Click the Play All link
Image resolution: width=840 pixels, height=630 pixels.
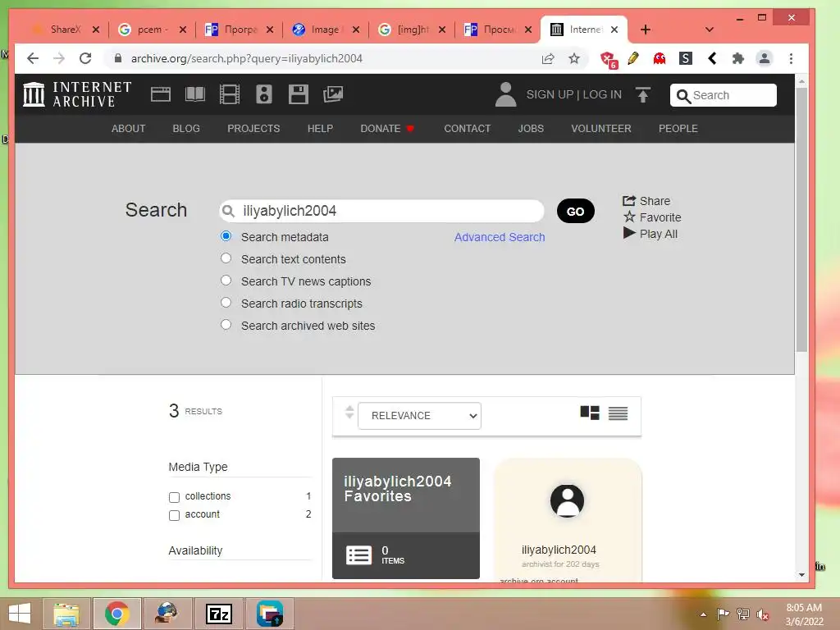click(x=651, y=234)
